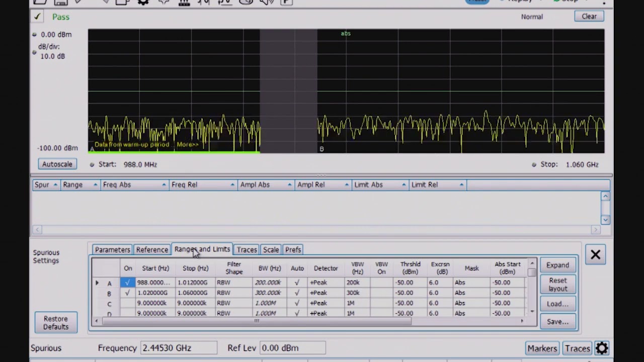Open the Ampl Rel column sort arrow

(x=347, y=185)
